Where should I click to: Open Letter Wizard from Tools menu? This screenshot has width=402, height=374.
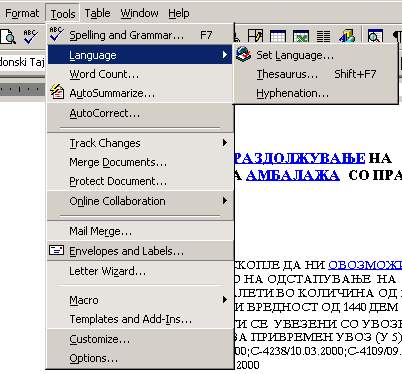pos(140,271)
